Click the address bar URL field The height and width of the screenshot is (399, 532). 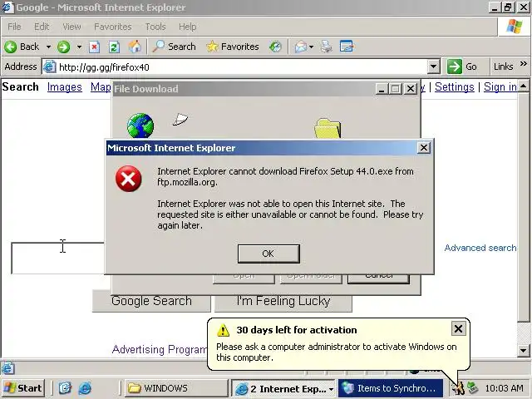242,66
